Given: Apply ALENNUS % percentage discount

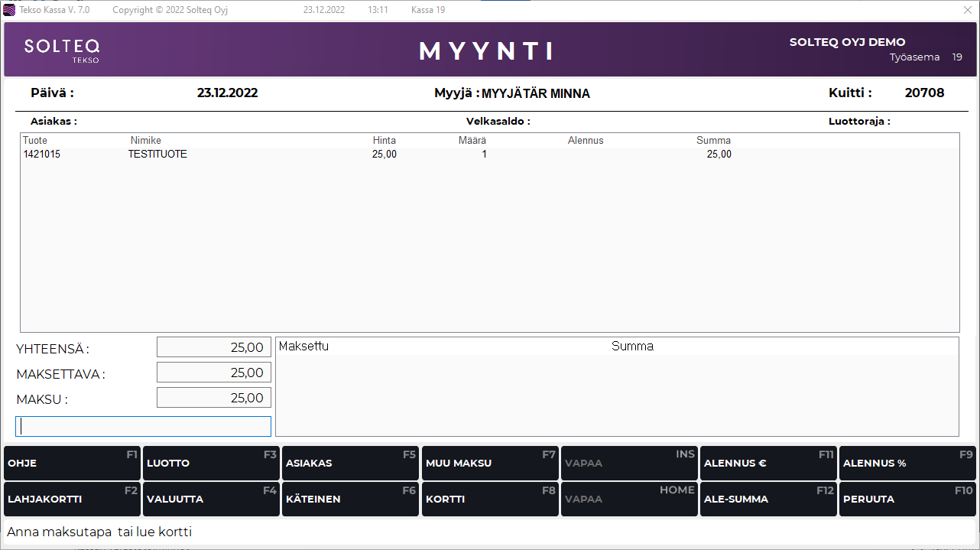Looking at the screenshot, I should click(x=907, y=464).
